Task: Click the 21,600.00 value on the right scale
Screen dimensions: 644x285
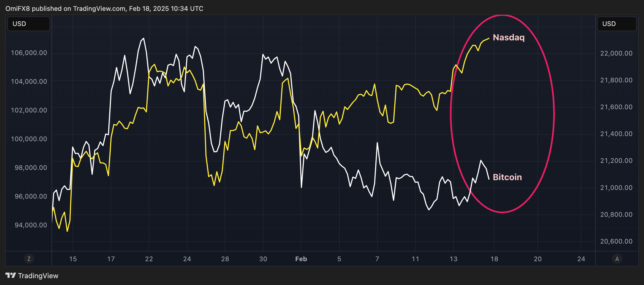Action: click(616, 107)
